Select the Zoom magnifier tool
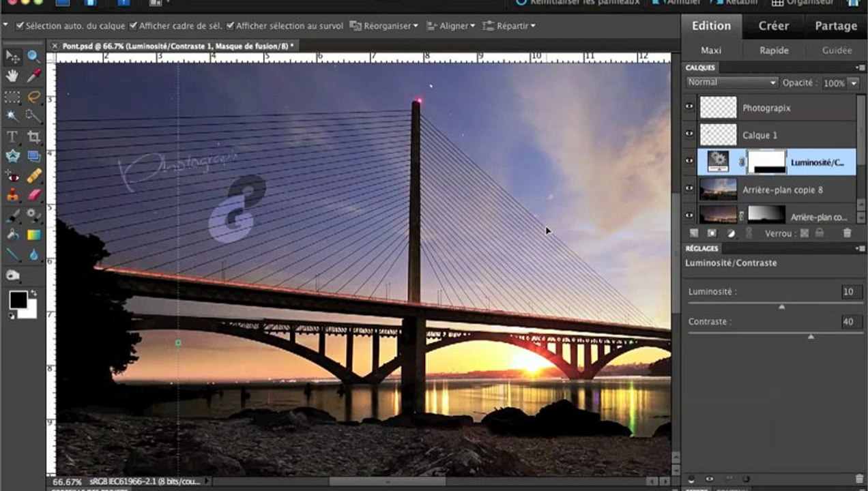 click(x=33, y=57)
